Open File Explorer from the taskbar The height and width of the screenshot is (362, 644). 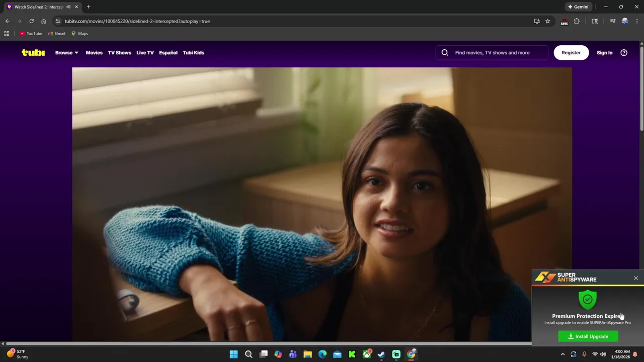[308, 354]
